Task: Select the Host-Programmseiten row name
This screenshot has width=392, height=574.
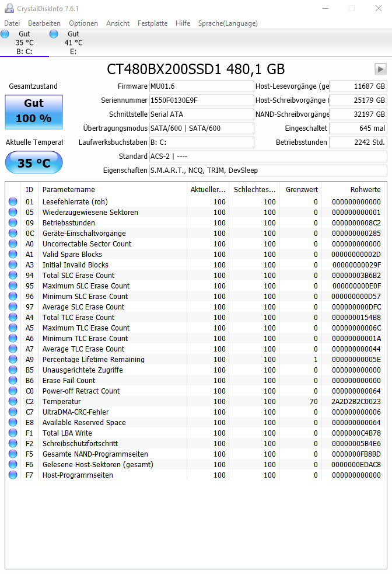Action: point(78,475)
